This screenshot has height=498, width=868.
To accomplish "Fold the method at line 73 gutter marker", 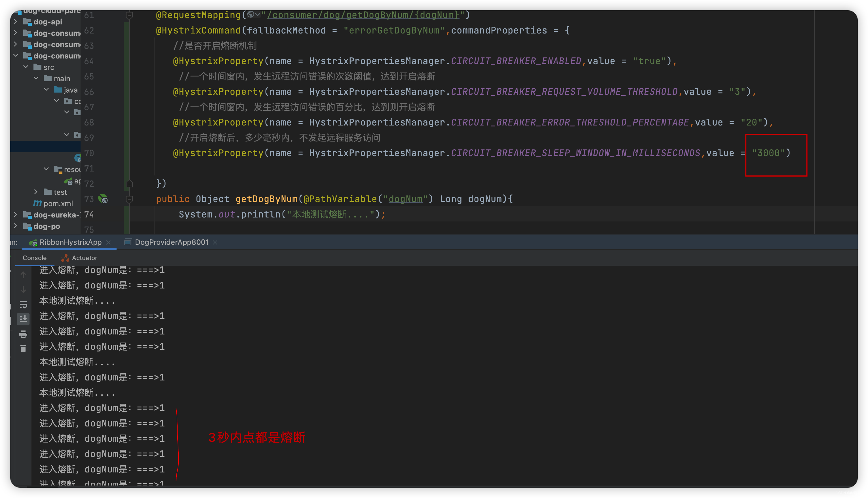I will pos(129,199).
